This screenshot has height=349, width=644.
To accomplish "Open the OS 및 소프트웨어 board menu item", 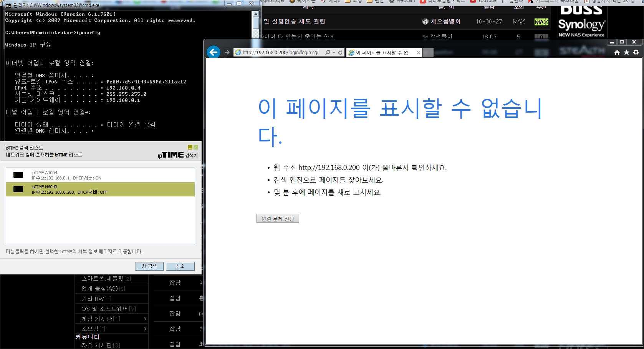I will tap(109, 309).
